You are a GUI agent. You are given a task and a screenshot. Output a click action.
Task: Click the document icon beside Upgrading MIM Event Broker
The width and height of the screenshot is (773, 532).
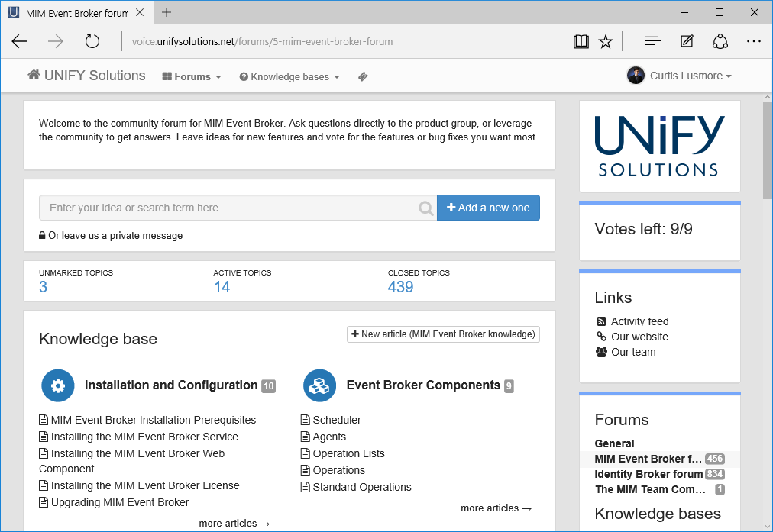[x=44, y=502]
